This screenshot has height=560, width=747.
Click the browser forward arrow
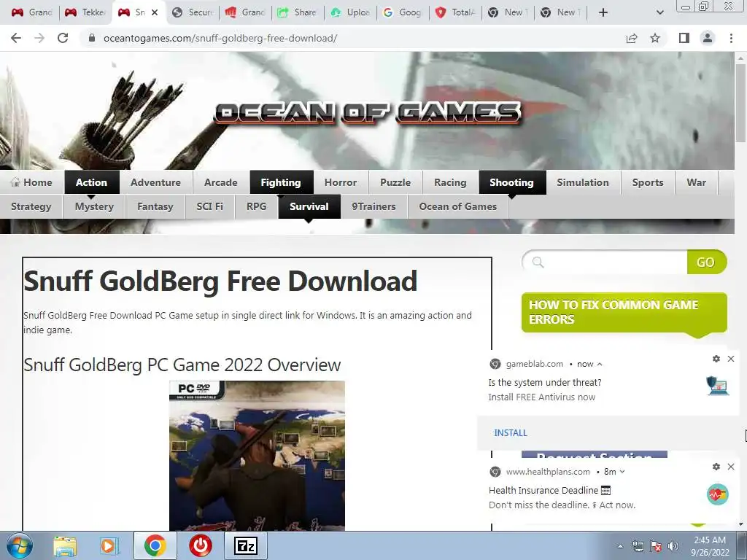(x=39, y=38)
